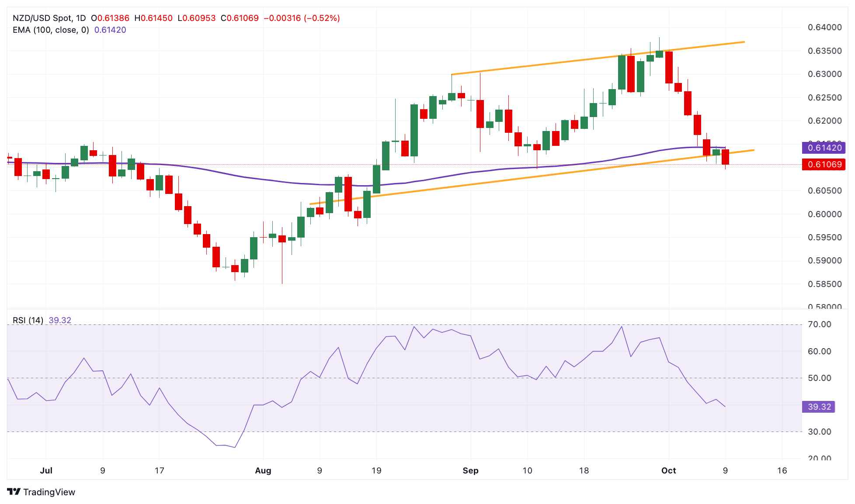Click the 16 date label on time axis

tap(782, 470)
